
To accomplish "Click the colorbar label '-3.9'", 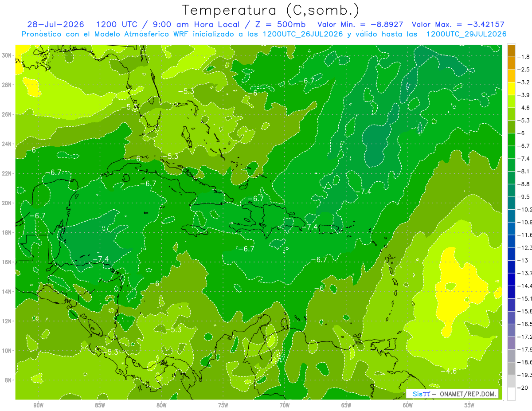I will click(524, 95).
